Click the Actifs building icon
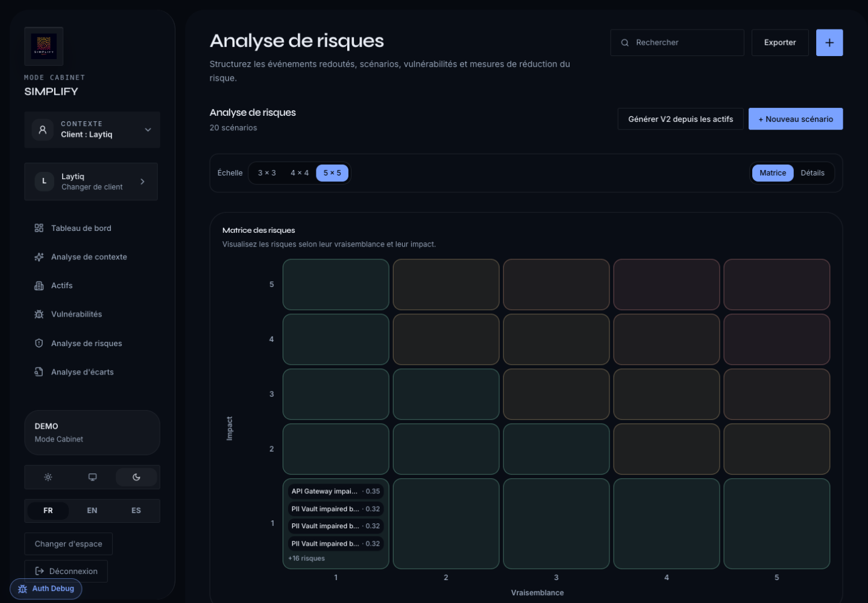Image resolution: width=868 pixels, height=603 pixels. pyautogui.click(x=39, y=286)
